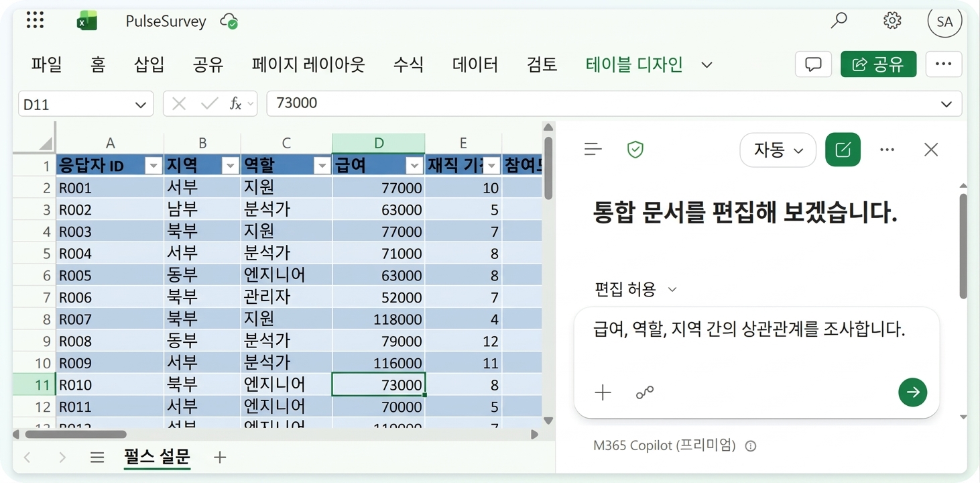Switch to the 데이터 tab
Image resolution: width=980 pixels, height=483 pixels.
coord(475,64)
